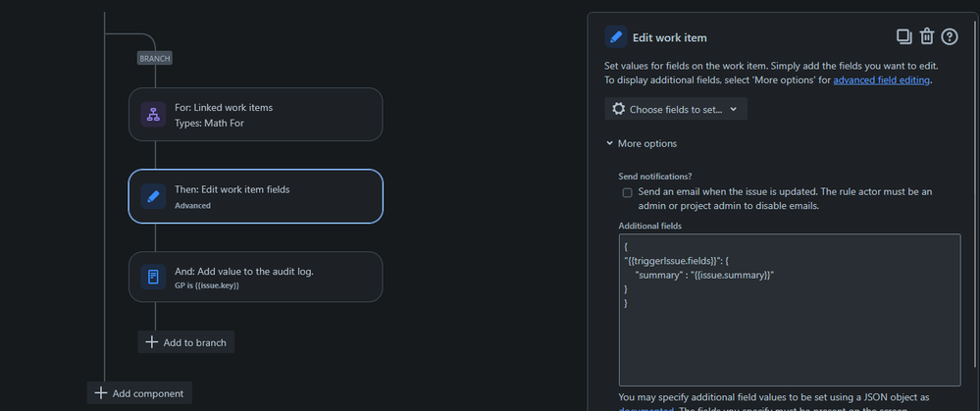Click the duplicate component icon
This screenshot has height=411, width=980.
click(x=903, y=37)
